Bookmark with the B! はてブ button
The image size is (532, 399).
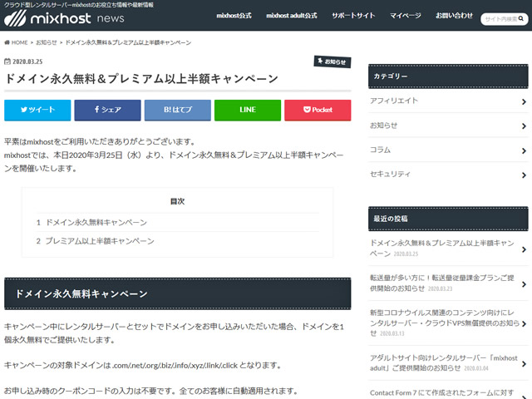coord(177,110)
